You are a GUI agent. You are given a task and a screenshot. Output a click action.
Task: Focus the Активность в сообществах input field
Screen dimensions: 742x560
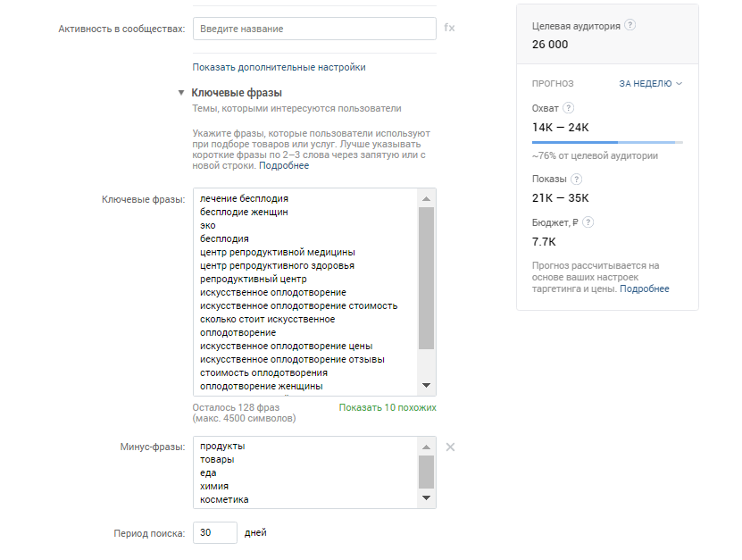click(314, 29)
